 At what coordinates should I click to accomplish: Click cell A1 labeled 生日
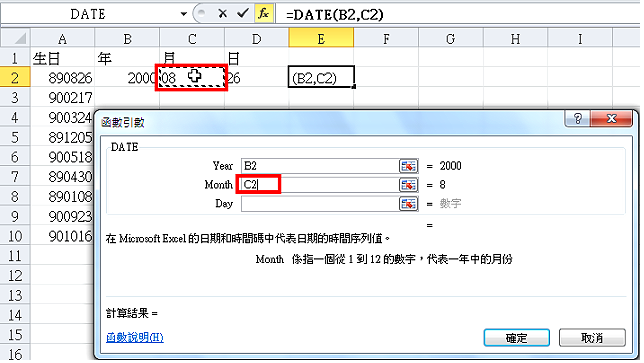[62, 58]
